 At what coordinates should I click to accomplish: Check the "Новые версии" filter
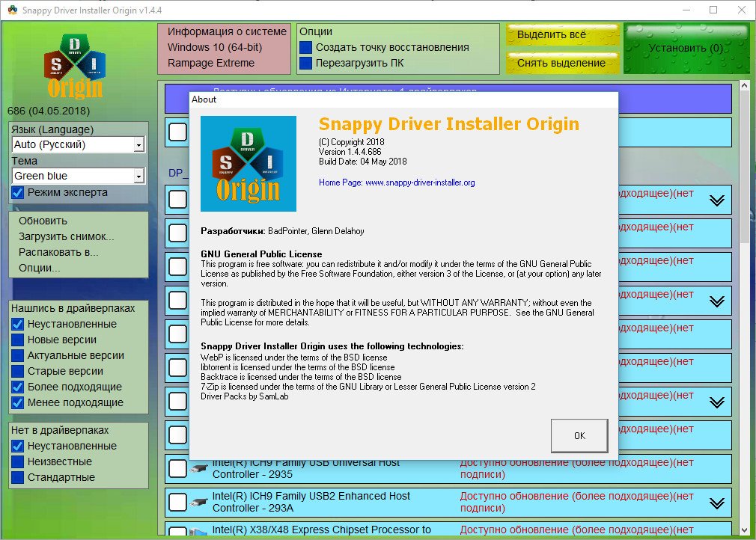(18, 340)
